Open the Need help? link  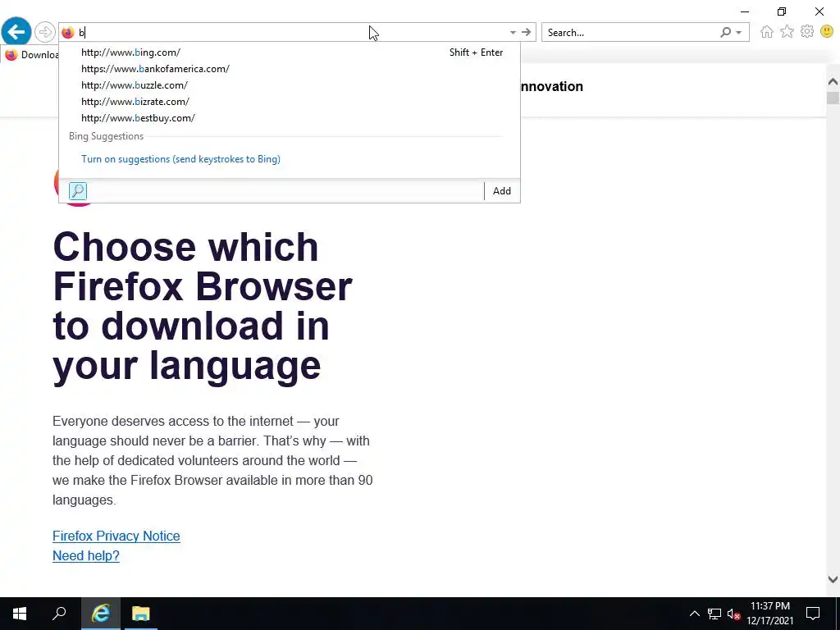85,556
